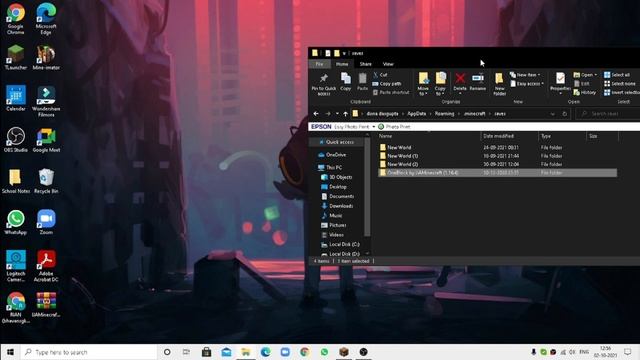This screenshot has width=640, height=360.
Task: Open Google Chrome desktop shortcut
Action: click(16, 19)
